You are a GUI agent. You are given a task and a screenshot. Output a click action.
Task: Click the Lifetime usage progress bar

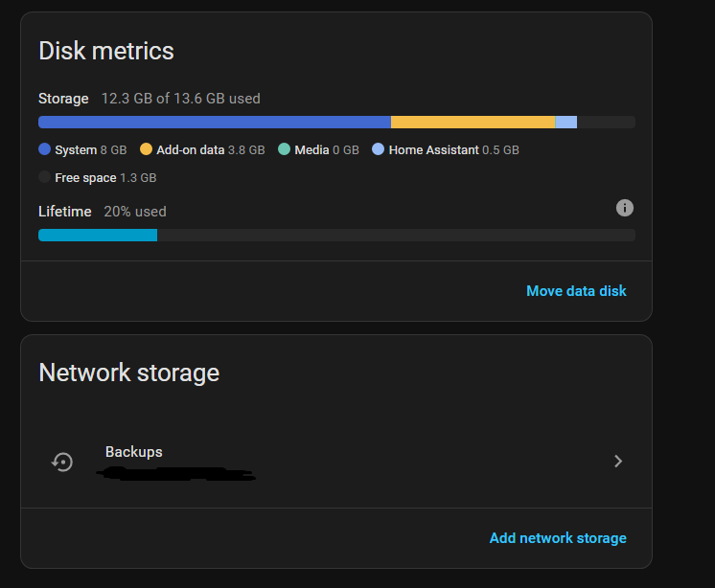click(x=335, y=235)
